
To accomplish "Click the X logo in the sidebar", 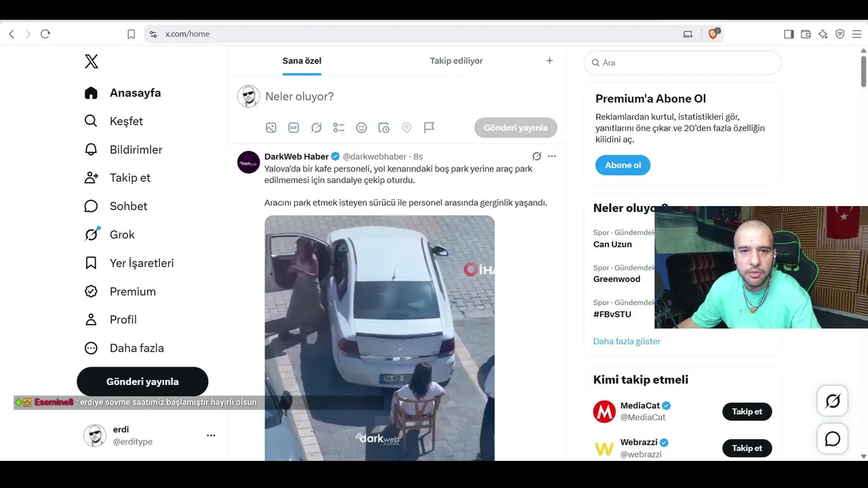I will (x=92, y=62).
